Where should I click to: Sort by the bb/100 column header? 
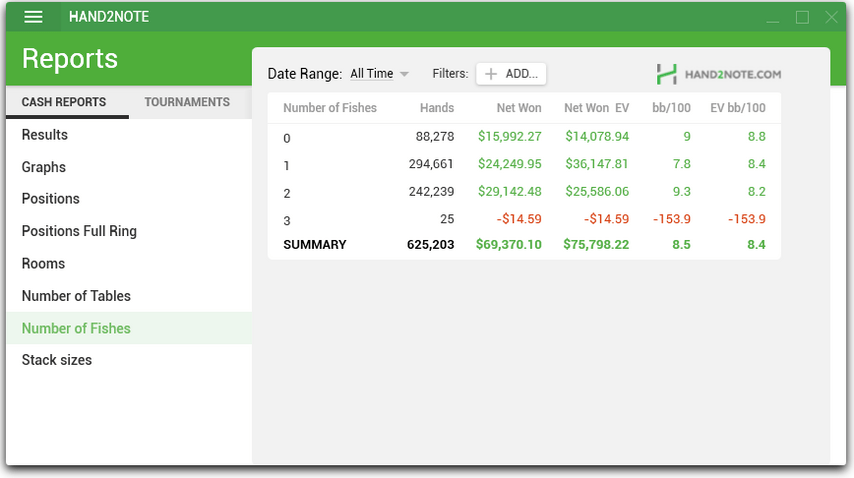pyautogui.click(x=671, y=108)
